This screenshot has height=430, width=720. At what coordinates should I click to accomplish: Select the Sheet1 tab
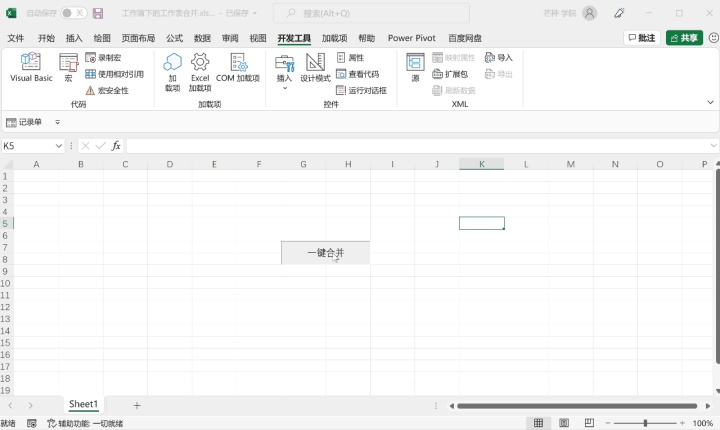tap(84, 404)
